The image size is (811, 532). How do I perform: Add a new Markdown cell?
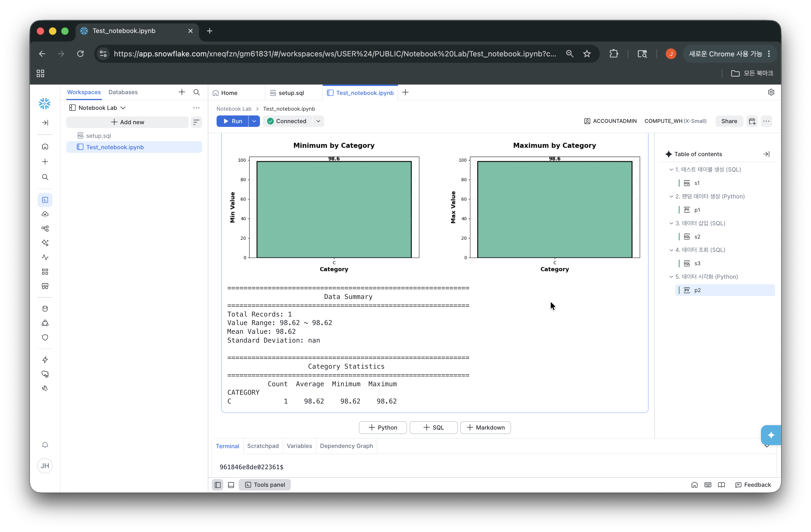click(x=485, y=427)
